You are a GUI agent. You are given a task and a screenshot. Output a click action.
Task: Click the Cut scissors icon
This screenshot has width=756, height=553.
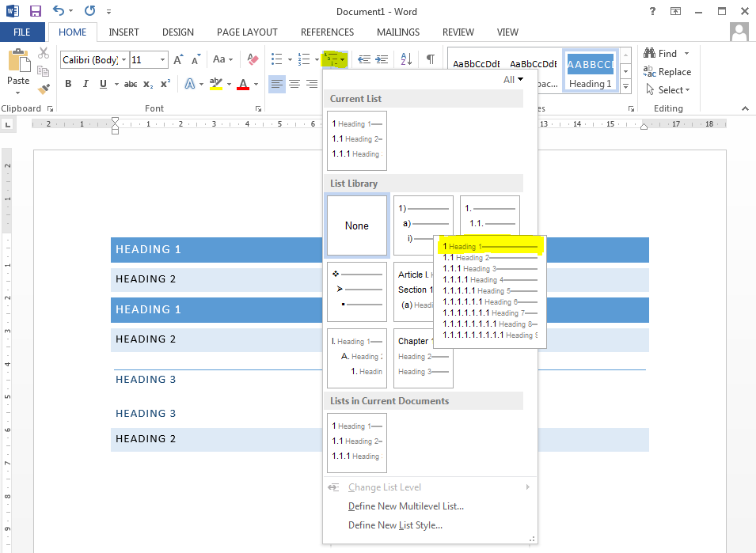point(44,52)
